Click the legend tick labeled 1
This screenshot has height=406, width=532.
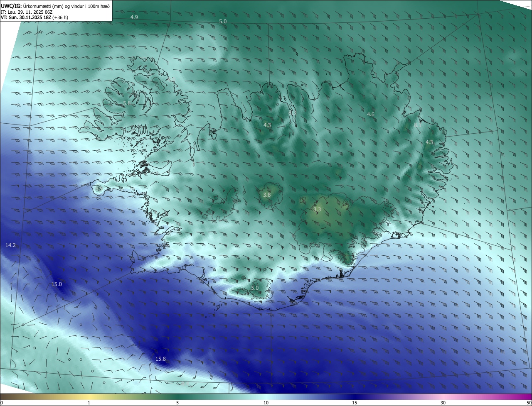click(x=89, y=403)
